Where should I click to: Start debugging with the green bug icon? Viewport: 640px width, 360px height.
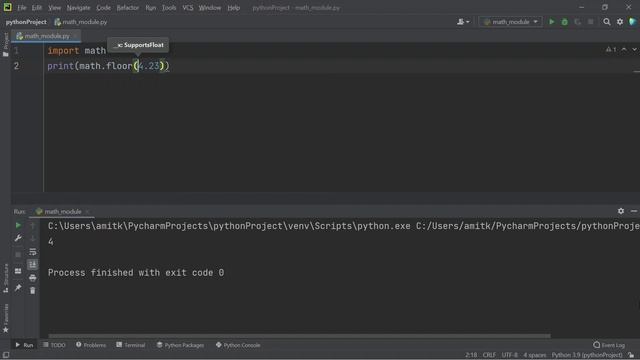(564, 22)
